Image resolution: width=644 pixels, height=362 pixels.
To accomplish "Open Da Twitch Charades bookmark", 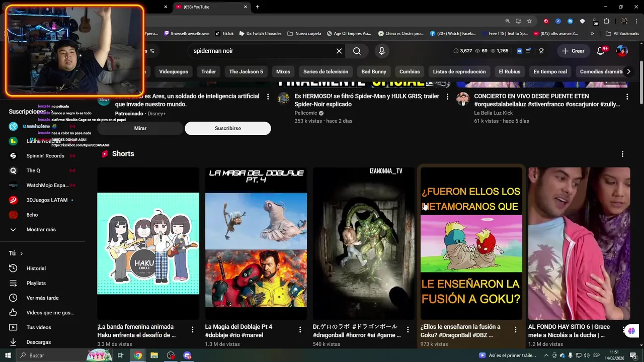I will tap(260, 34).
